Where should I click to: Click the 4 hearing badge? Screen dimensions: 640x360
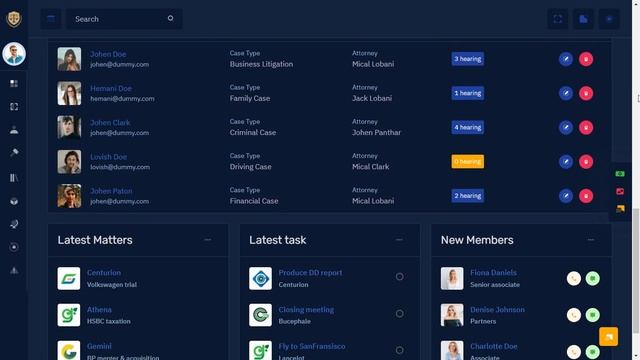[468, 127]
